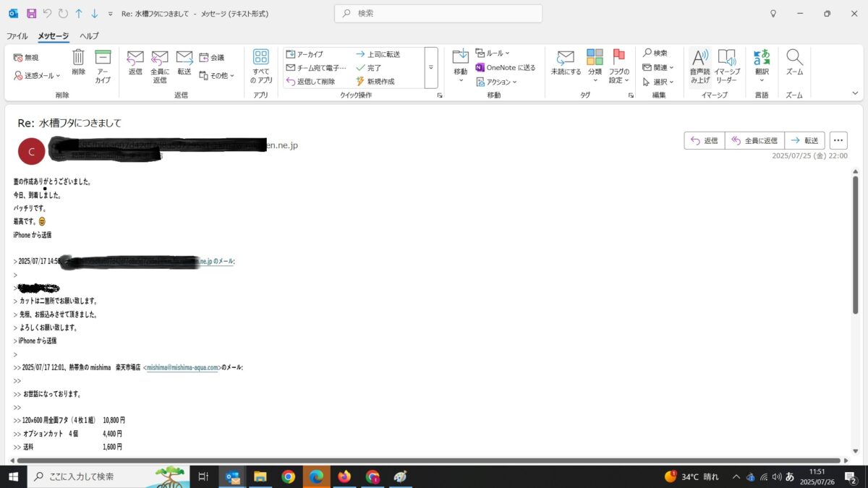Select the メッセージ ribbon tab
The image size is (868, 488).
(x=54, y=35)
